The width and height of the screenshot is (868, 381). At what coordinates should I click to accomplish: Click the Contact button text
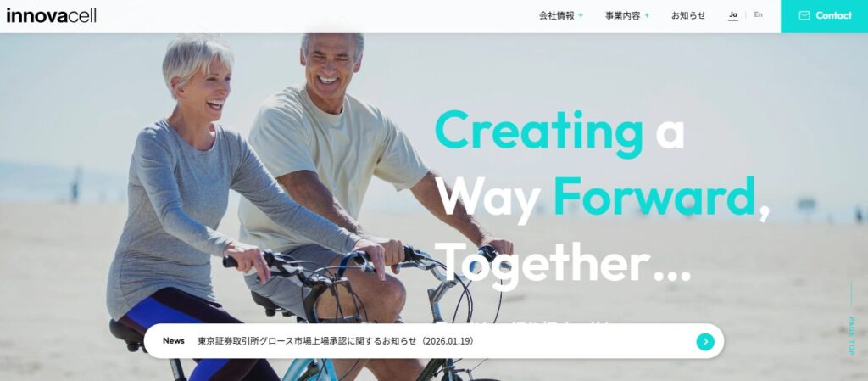(x=833, y=15)
